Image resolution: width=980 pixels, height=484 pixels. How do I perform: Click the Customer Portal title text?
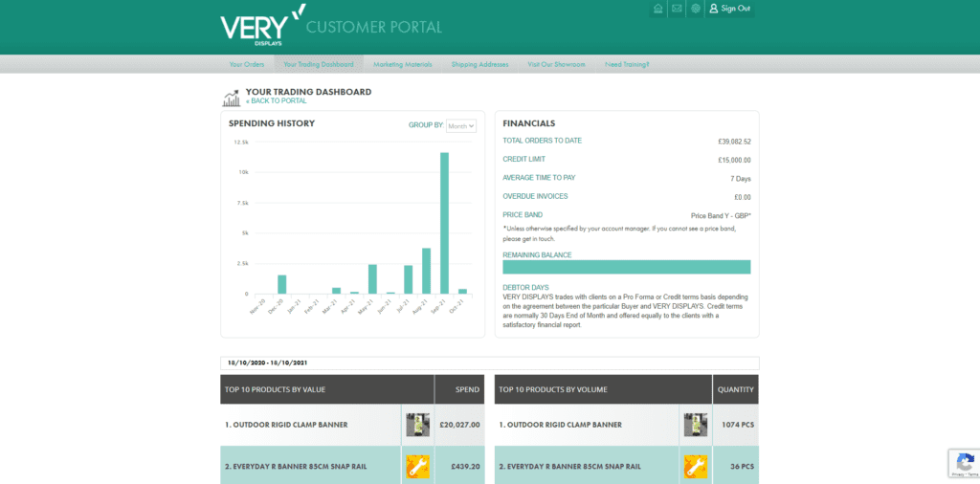[374, 28]
